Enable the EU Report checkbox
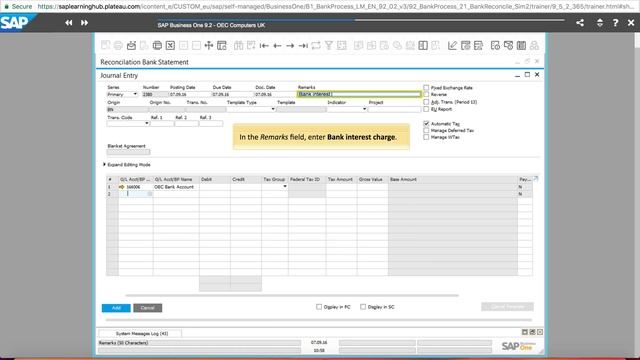This screenshot has height=360, width=640. coord(426,109)
